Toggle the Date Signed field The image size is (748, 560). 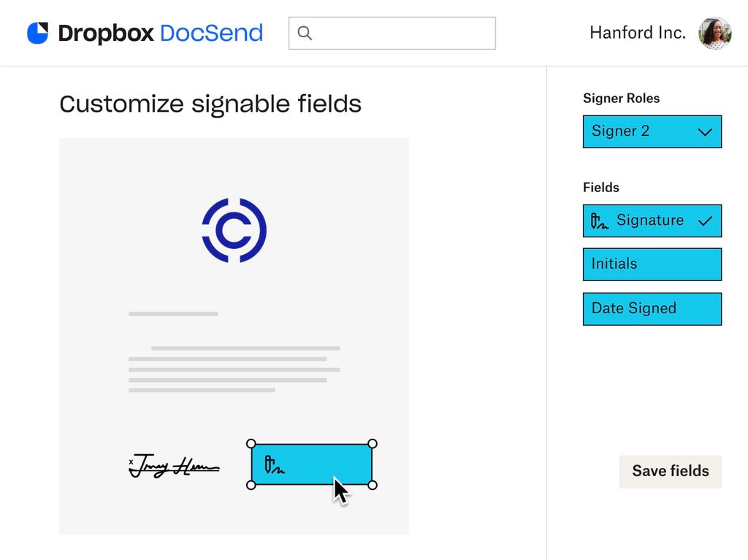coord(652,308)
